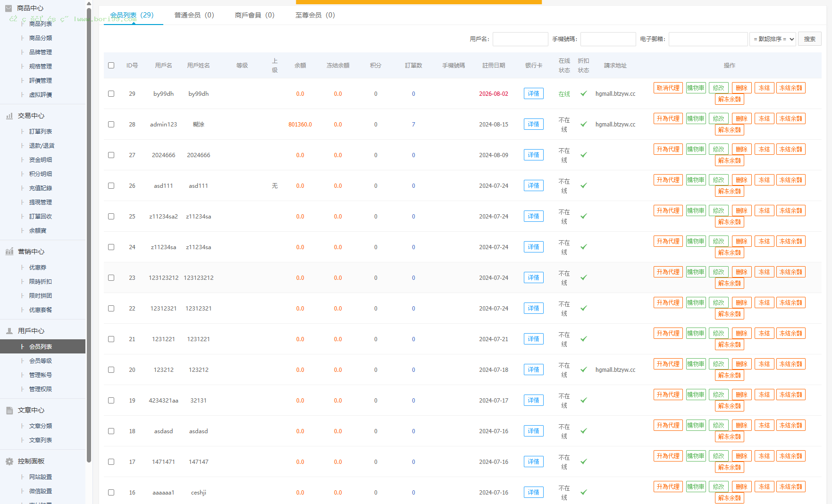Screen dimensions: 832x504
Task: Open 会员等级 in the sidebar
Action: [x=41, y=361]
